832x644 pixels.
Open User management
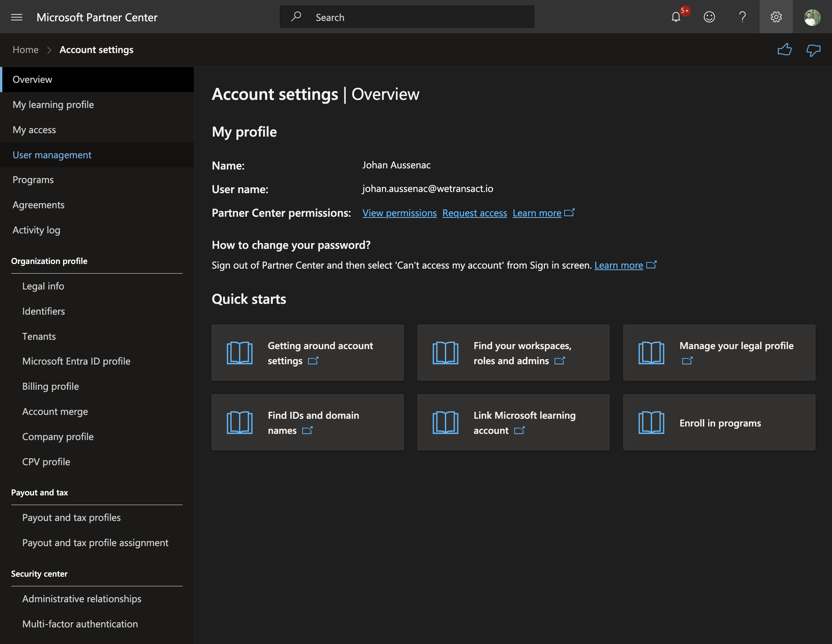(97, 155)
